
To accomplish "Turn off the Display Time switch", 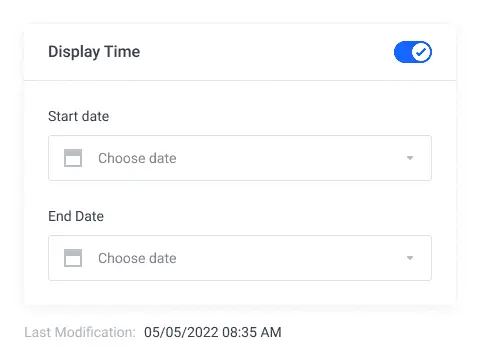I will [x=413, y=52].
